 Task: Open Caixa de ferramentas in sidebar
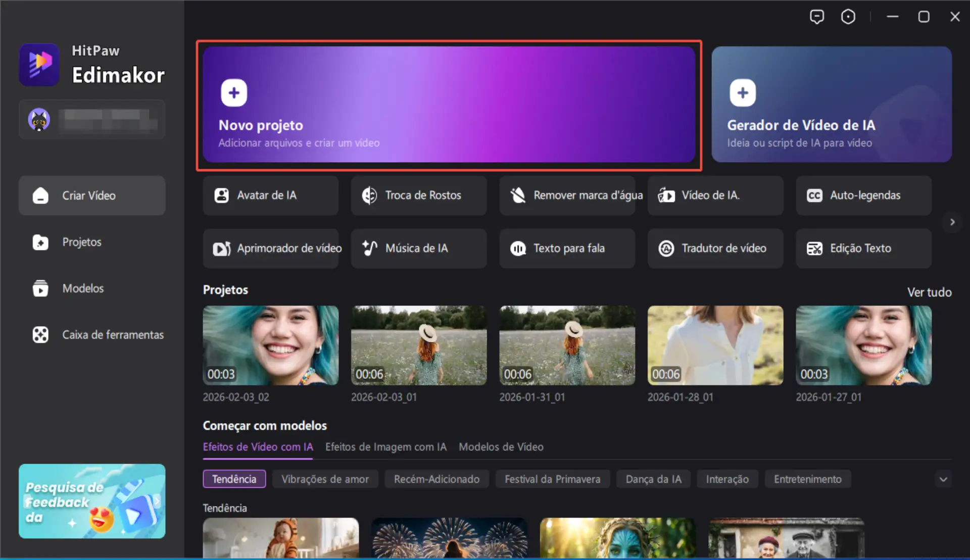[x=112, y=335]
